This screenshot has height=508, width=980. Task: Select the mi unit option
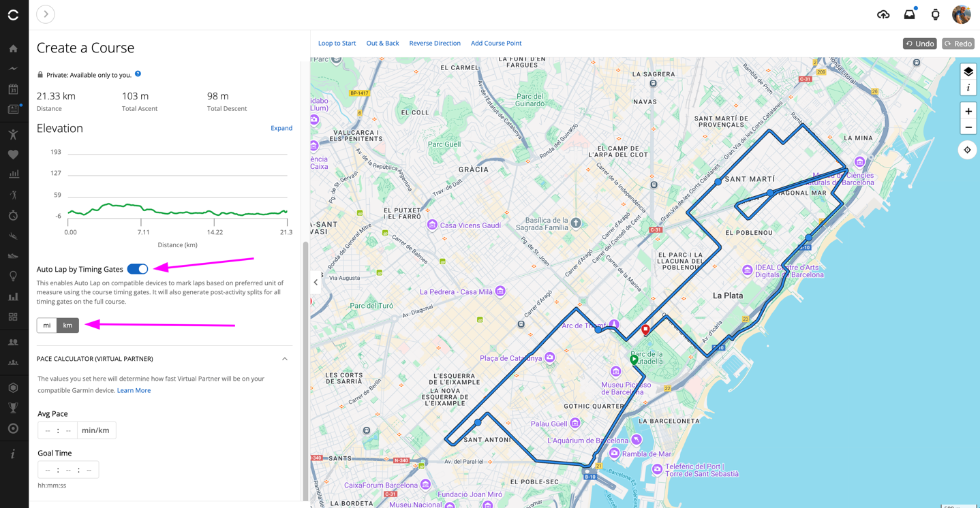47,326
